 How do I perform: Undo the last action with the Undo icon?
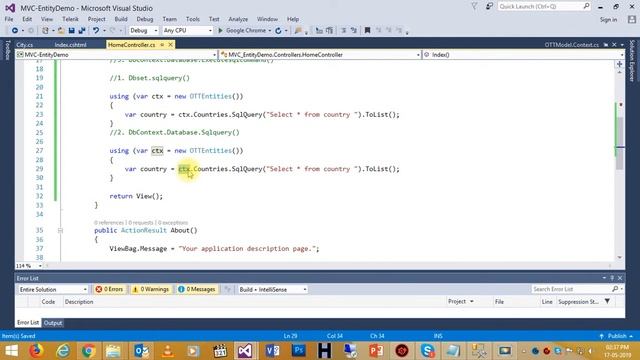pos(96,31)
